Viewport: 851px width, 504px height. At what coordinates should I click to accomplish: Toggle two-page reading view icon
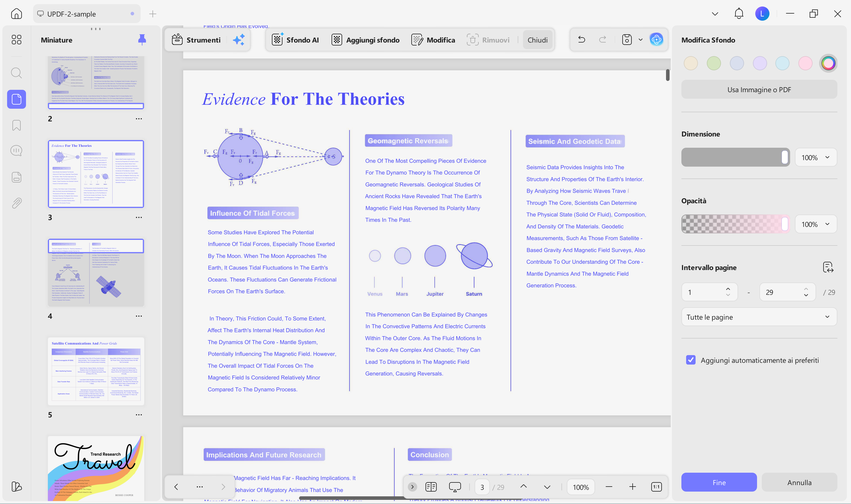tap(431, 487)
